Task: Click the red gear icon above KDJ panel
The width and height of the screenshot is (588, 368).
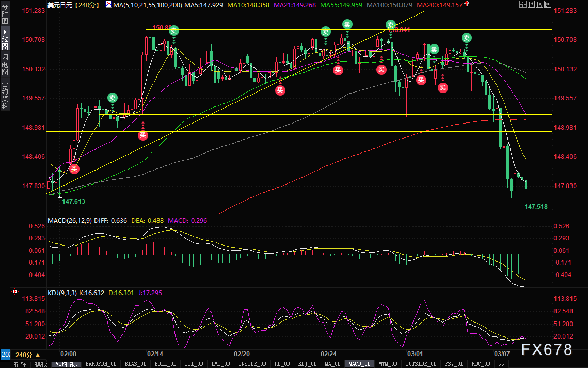Action: pos(14,292)
